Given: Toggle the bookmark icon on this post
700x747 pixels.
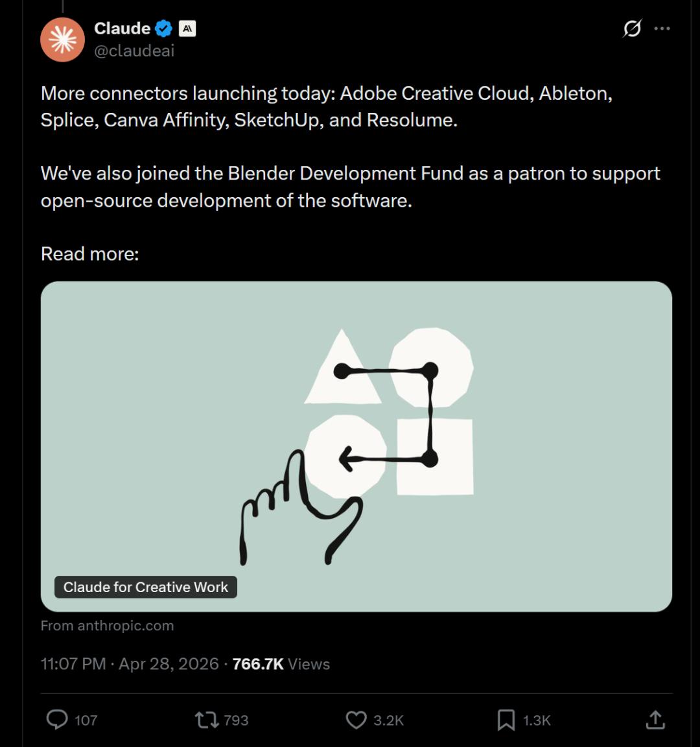Looking at the screenshot, I should pyautogui.click(x=506, y=719).
